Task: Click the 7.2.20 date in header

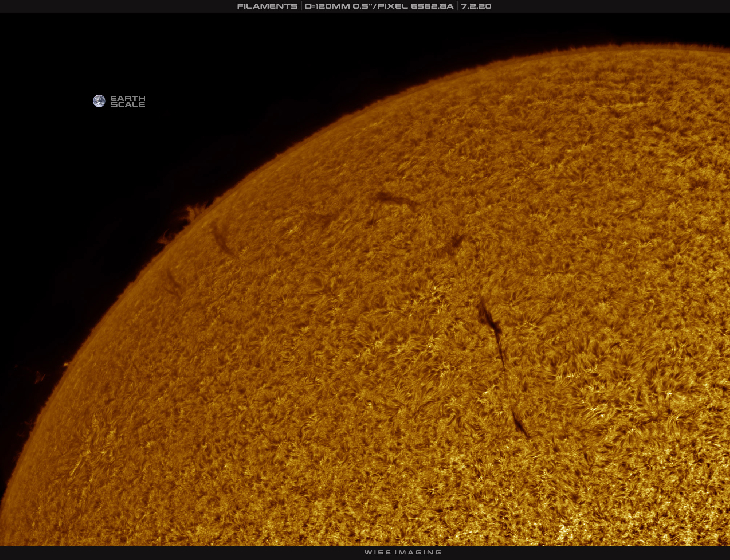Action: pyautogui.click(x=476, y=6)
